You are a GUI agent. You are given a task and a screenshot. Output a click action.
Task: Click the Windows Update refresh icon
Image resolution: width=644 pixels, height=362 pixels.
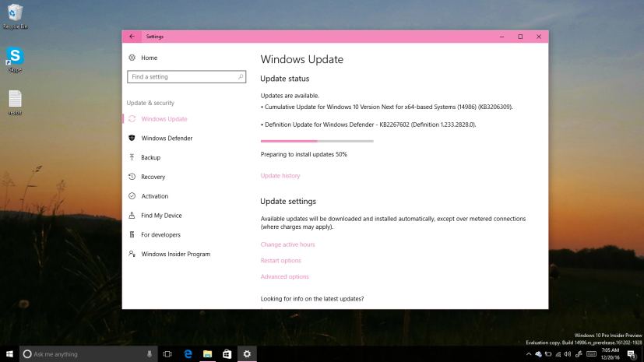click(132, 119)
